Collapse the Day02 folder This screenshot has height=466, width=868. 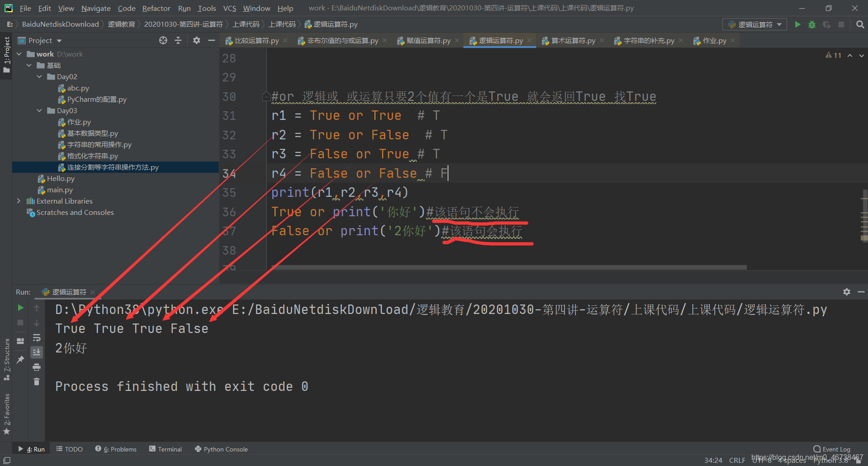[39, 76]
